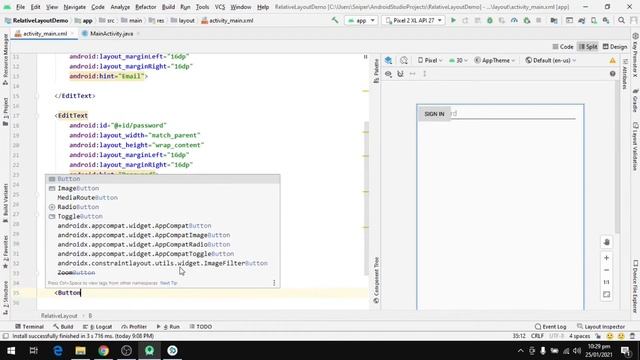Screen dimensions: 640x360
Task: Zoom in the preview with plus button
Action: coord(607,258)
